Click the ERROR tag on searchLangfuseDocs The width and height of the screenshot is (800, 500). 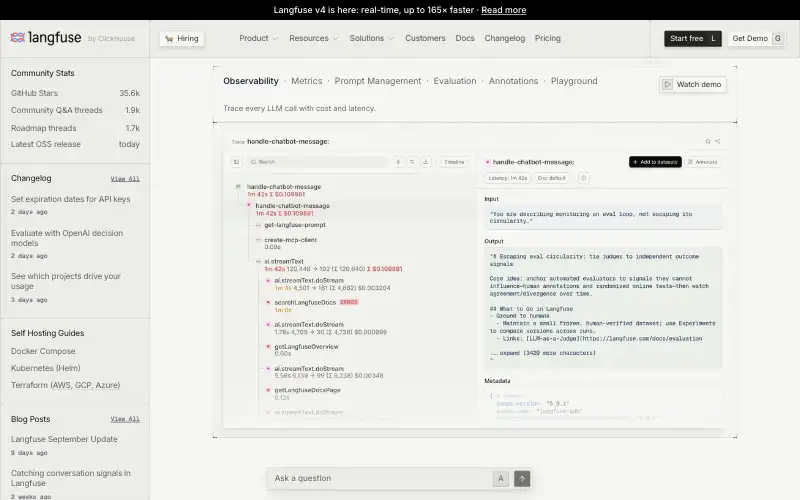349,302
